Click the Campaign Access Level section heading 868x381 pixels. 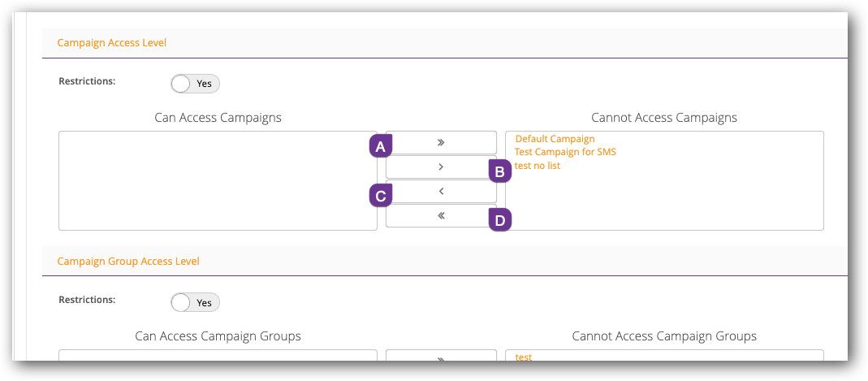coord(112,42)
